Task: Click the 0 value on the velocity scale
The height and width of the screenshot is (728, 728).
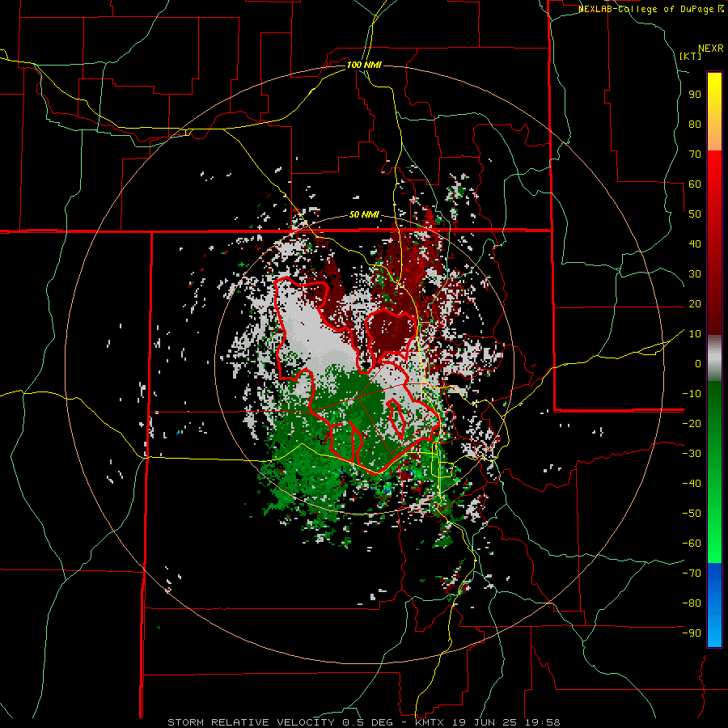Action: click(x=698, y=364)
